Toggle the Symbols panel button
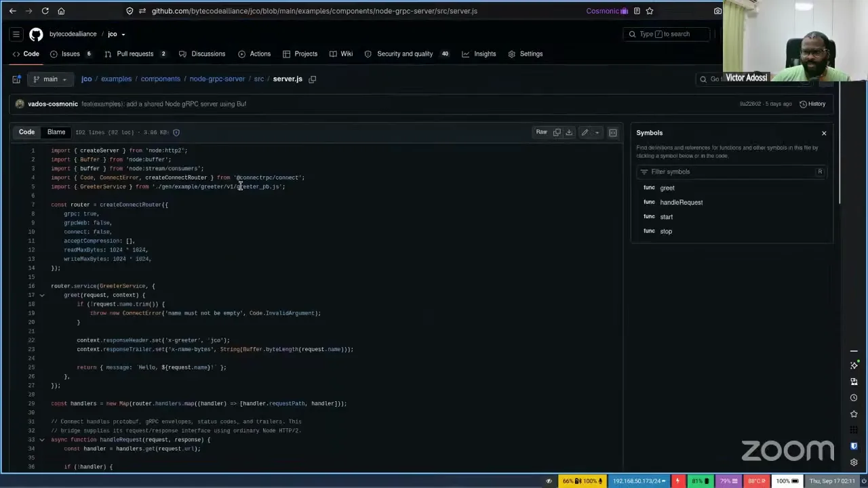Screen dimensions: 868x488 [613, 132]
